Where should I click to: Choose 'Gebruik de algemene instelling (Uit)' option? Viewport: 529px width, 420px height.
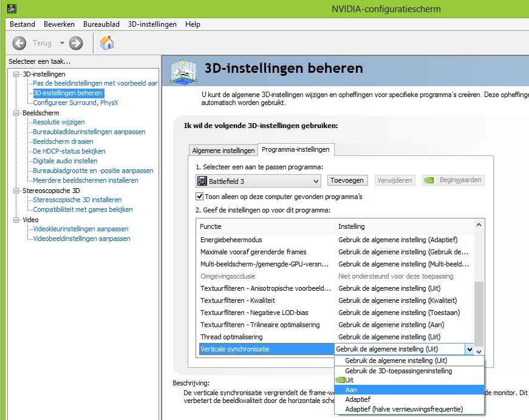(409, 361)
